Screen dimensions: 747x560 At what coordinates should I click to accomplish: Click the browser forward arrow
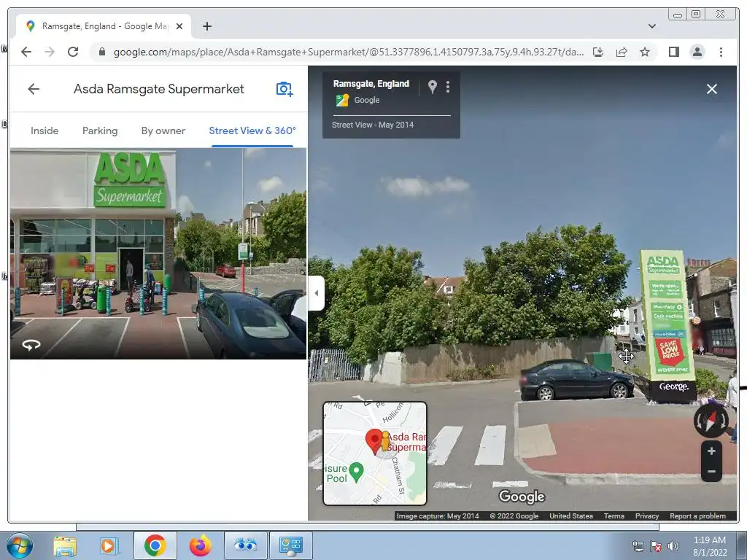(50, 52)
